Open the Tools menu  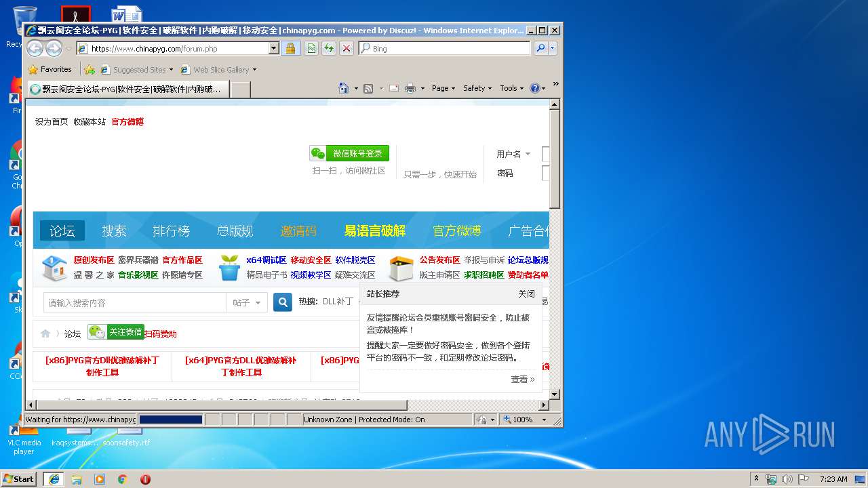(512, 88)
